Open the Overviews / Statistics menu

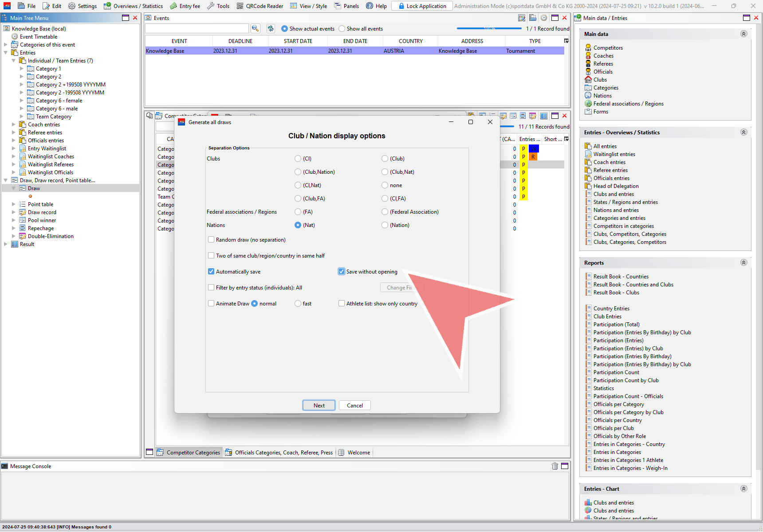[x=133, y=6]
